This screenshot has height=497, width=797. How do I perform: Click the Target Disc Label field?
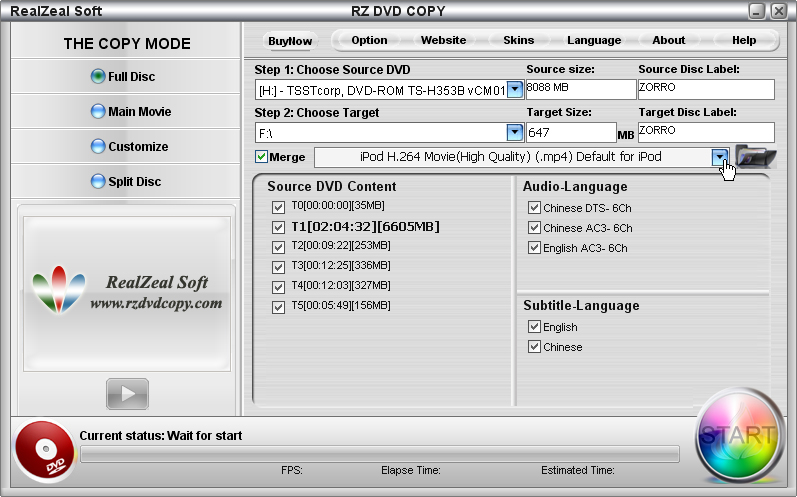click(x=707, y=132)
